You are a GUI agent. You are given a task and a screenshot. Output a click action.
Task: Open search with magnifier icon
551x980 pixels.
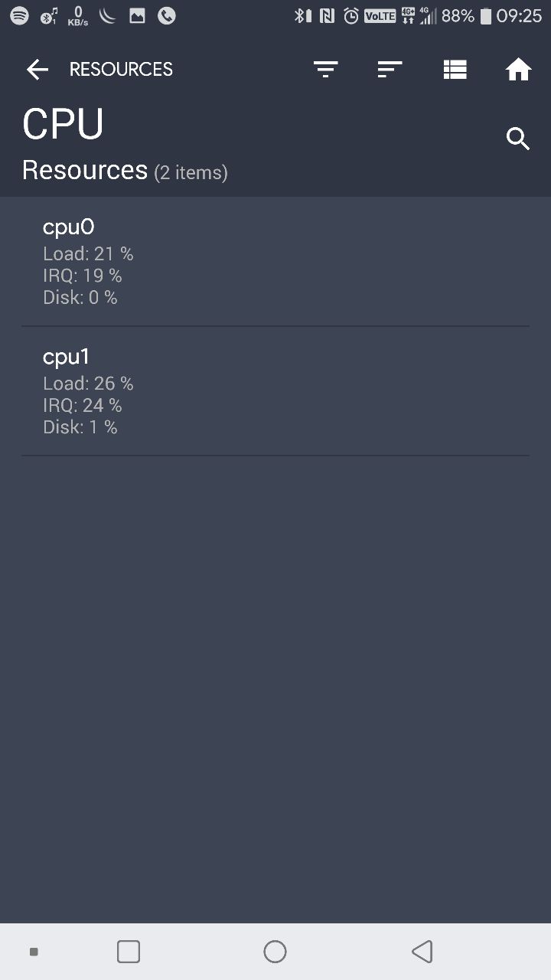tap(518, 139)
